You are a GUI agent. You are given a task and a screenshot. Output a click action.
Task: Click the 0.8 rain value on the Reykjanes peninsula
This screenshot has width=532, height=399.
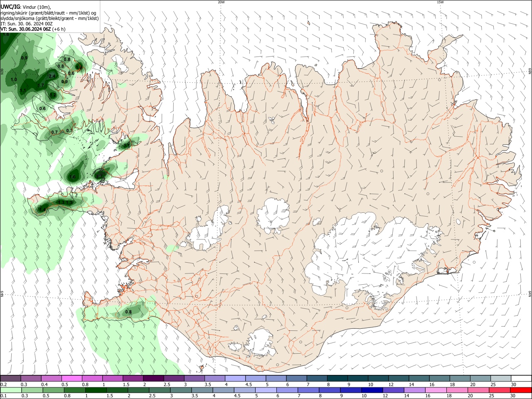(x=128, y=312)
